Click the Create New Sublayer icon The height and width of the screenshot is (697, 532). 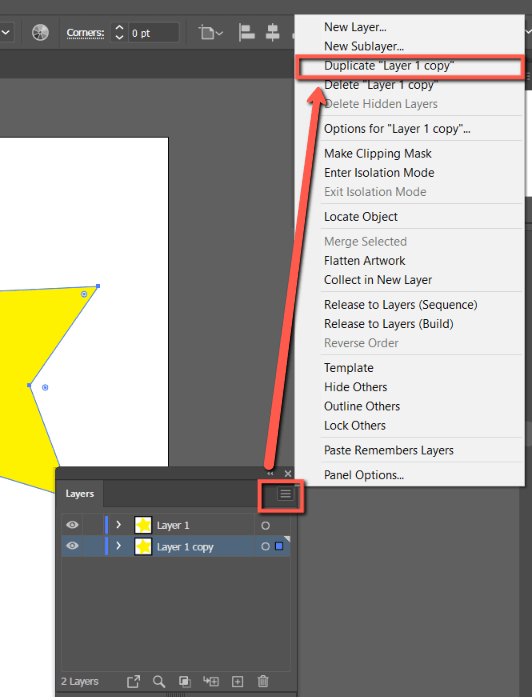point(211,681)
